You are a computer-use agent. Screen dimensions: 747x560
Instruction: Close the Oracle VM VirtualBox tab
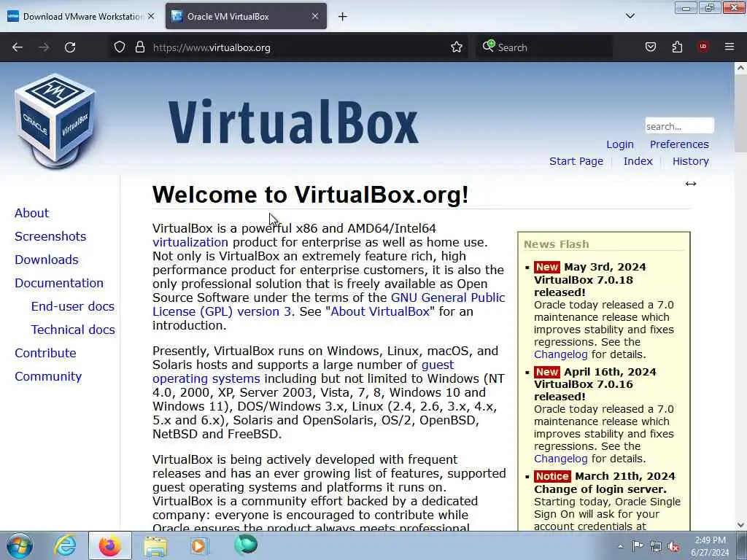point(315,16)
